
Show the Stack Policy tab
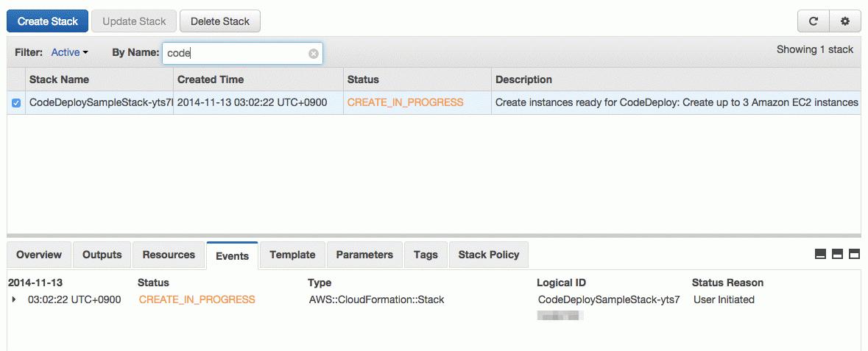coord(489,255)
